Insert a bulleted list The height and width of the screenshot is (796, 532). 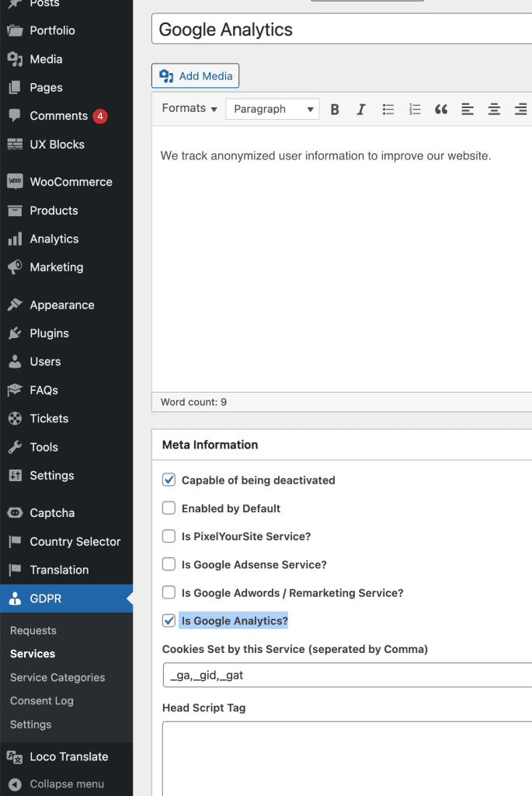pyautogui.click(x=388, y=109)
